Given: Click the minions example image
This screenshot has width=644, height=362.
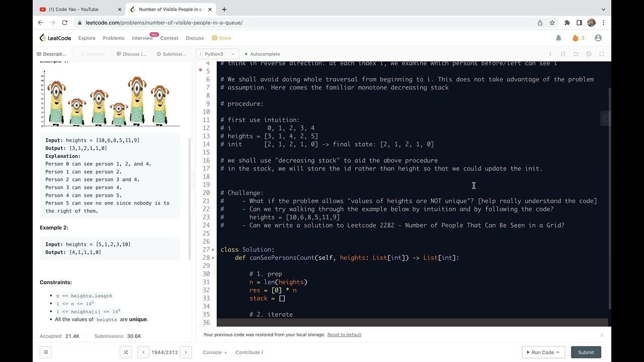Looking at the screenshot, I should point(109,99).
